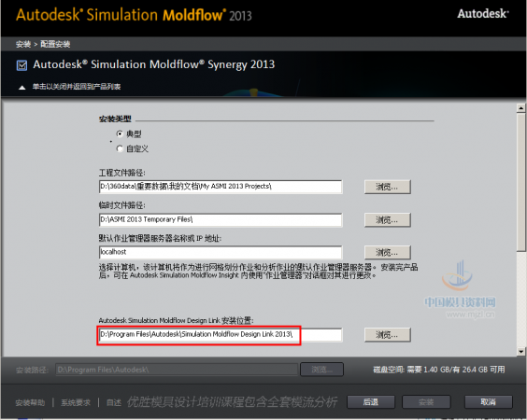Click the 后退 back button

[371, 402]
